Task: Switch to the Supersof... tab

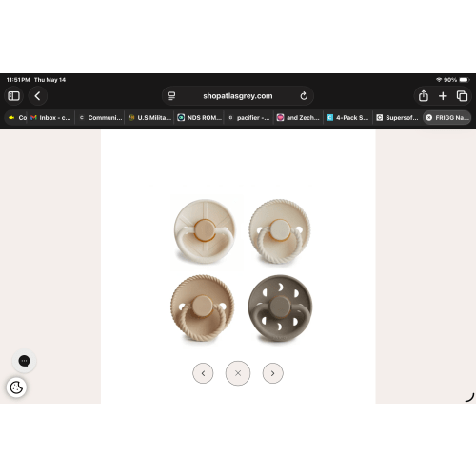Action: pos(397,118)
